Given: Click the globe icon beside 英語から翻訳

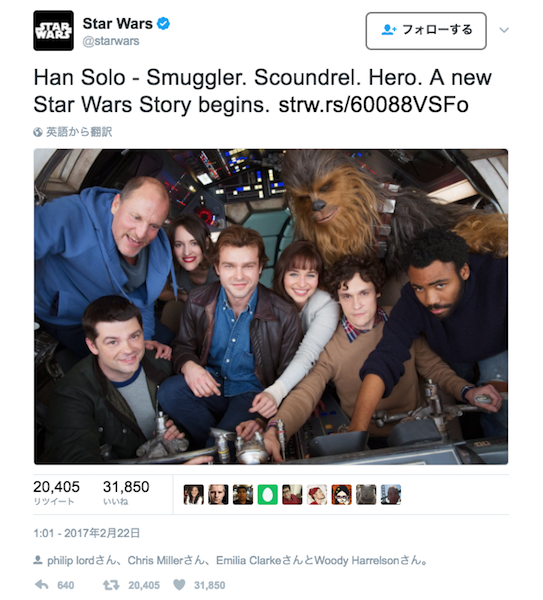Looking at the screenshot, I should [38, 132].
